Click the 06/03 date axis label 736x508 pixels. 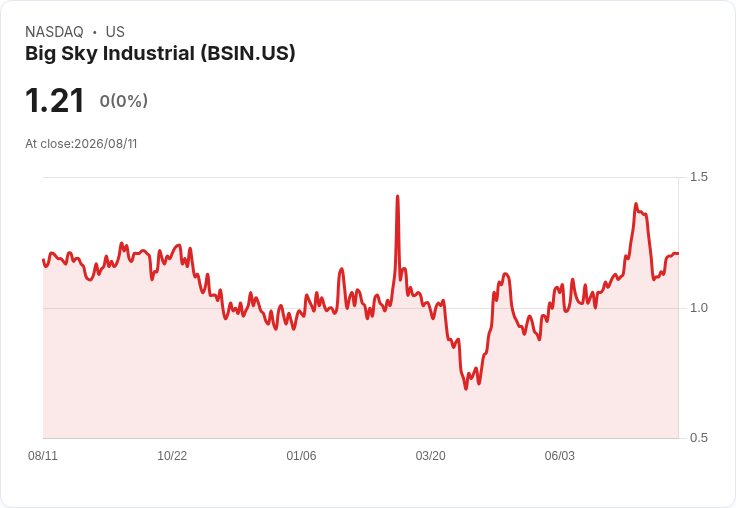pos(560,456)
